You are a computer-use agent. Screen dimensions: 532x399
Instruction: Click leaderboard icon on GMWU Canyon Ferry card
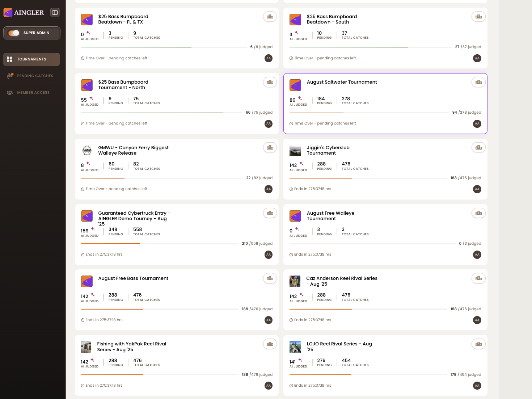click(x=270, y=148)
